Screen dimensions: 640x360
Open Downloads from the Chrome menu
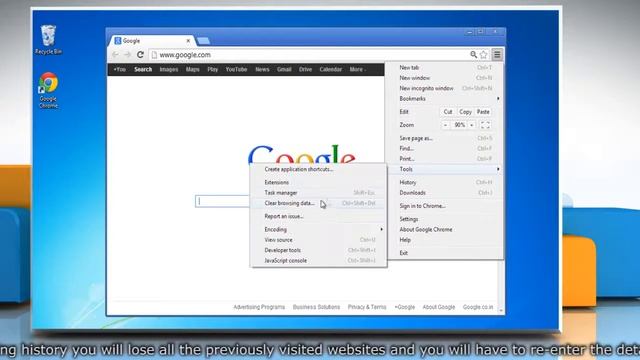pos(445,193)
